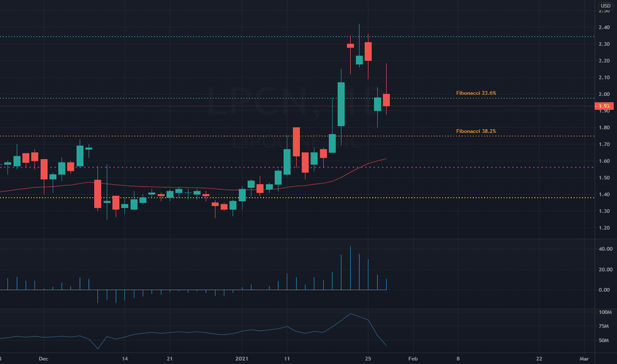617x364 pixels.
Task: Click the 50M indicator axis label
Action: (604, 341)
